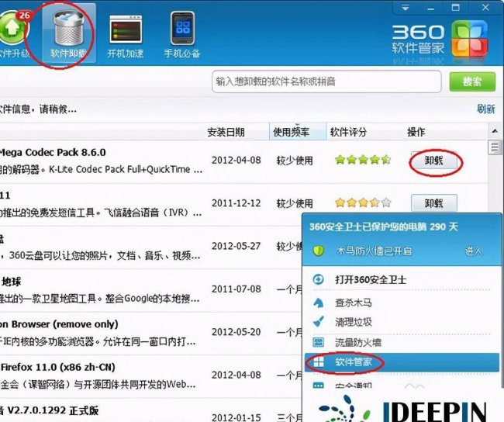
Task: Select the 2012-05-27 install date of 360云盘
Action: (236, 246)
